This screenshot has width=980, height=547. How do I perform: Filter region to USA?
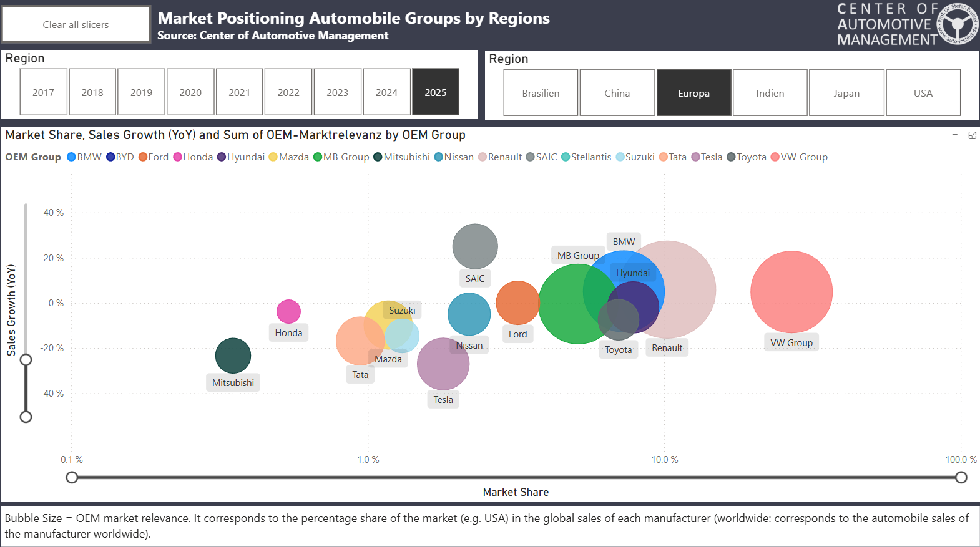coord(923,93)
